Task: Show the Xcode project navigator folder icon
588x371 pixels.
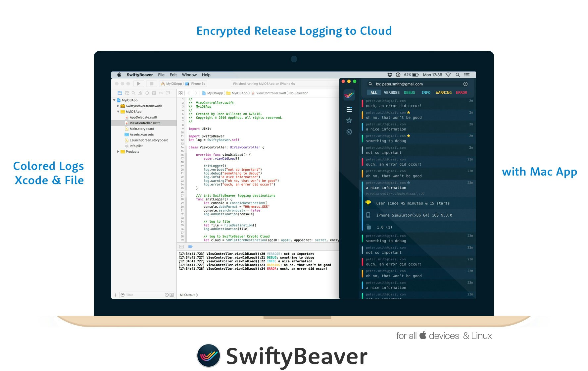Action: (120, 93)
